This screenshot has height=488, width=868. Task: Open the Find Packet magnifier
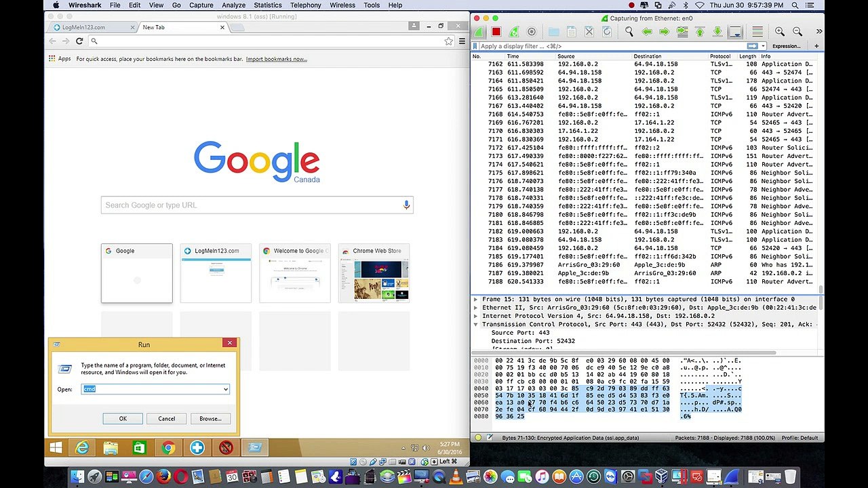[x=629, y=32]
